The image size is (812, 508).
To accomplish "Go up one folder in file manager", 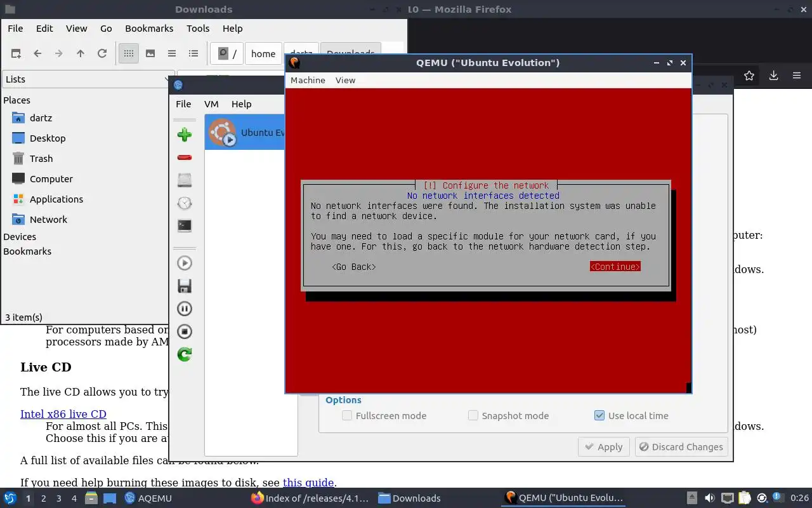I will 81,53.
